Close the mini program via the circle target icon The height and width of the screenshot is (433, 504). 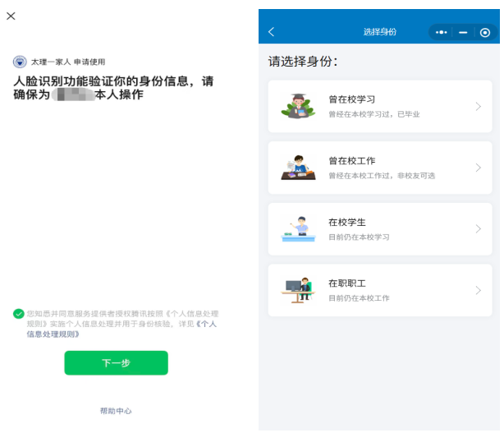tap(485, 32)
